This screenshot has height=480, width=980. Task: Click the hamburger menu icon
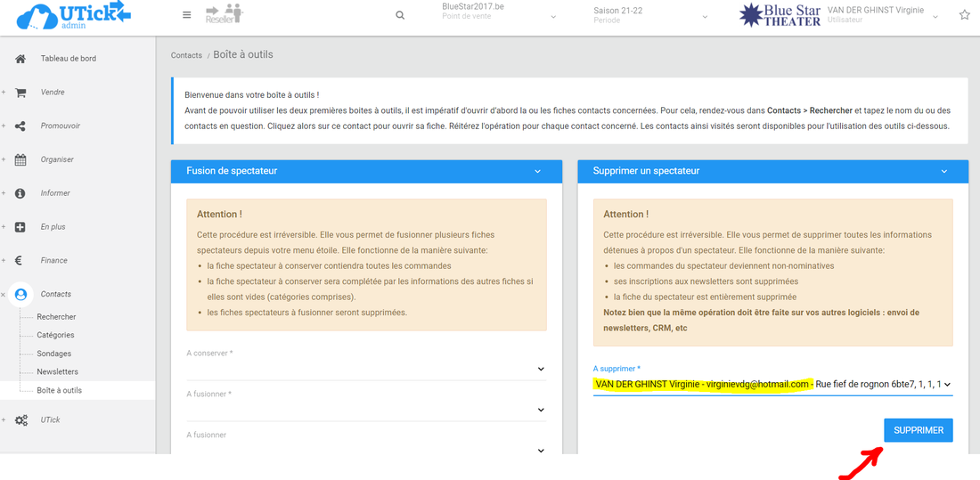[x=186, y=15]
